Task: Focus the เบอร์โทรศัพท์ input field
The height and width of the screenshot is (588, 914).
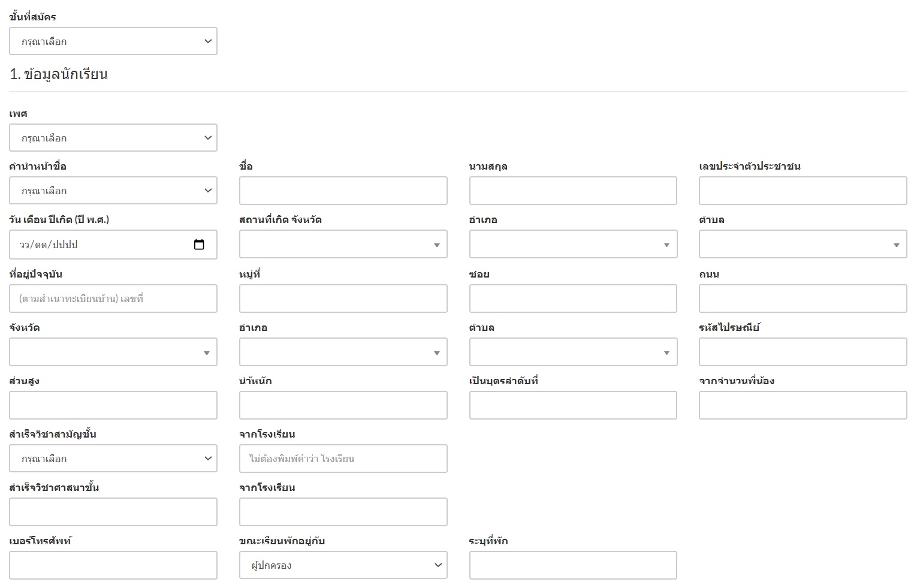Action: [113, 565]
